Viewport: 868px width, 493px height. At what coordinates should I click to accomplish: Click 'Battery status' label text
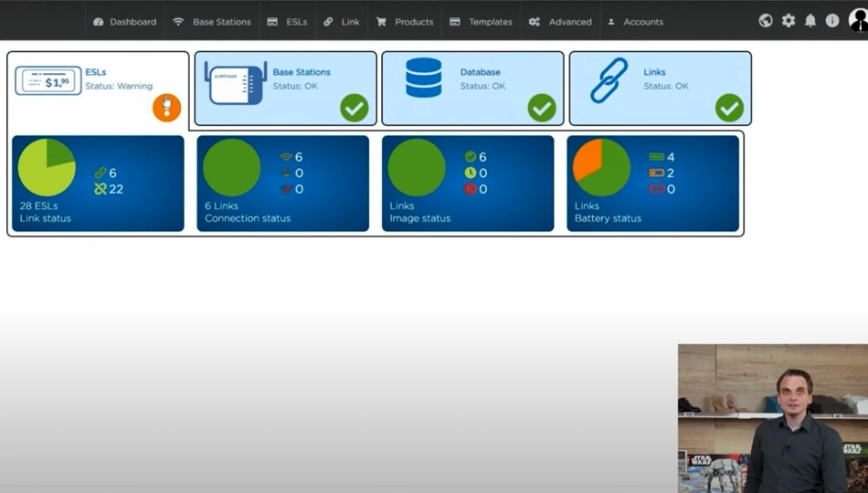pos(608,218)
